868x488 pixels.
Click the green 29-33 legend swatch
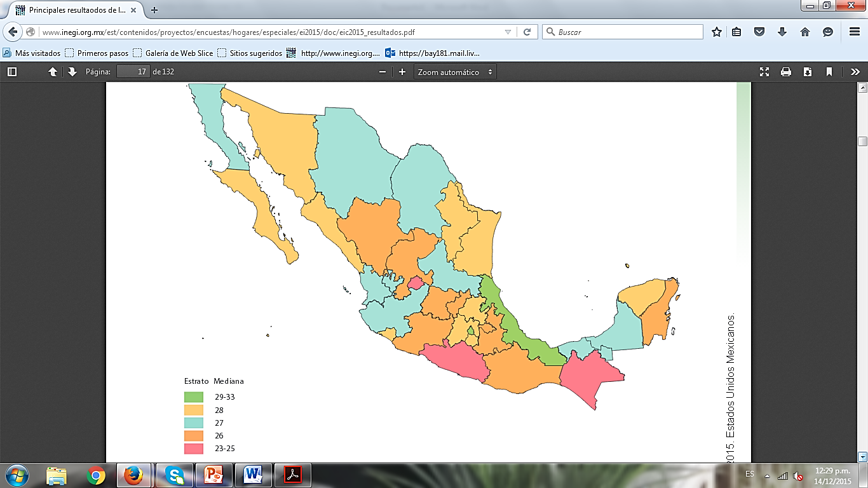[194, 396]
